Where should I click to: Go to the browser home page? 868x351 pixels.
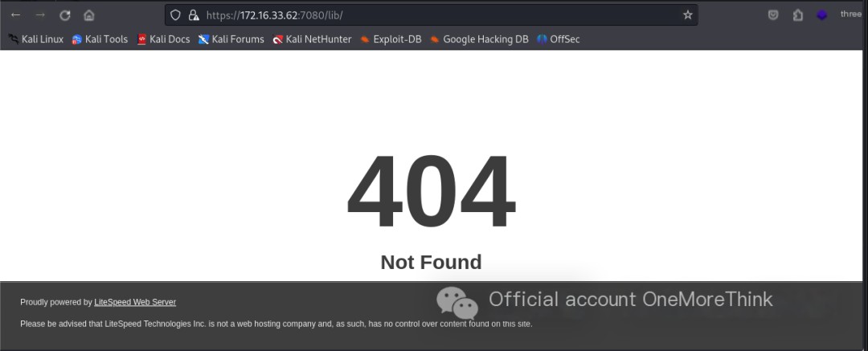(89, 15)
